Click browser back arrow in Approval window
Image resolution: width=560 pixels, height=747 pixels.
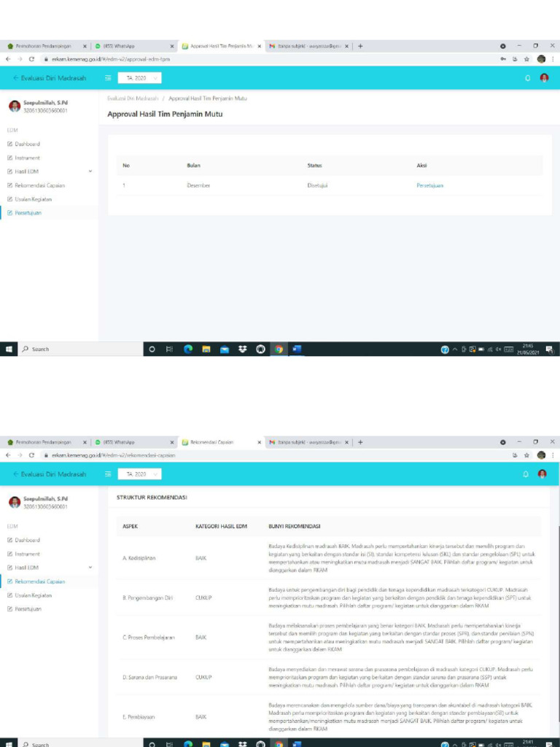point(9,59)
